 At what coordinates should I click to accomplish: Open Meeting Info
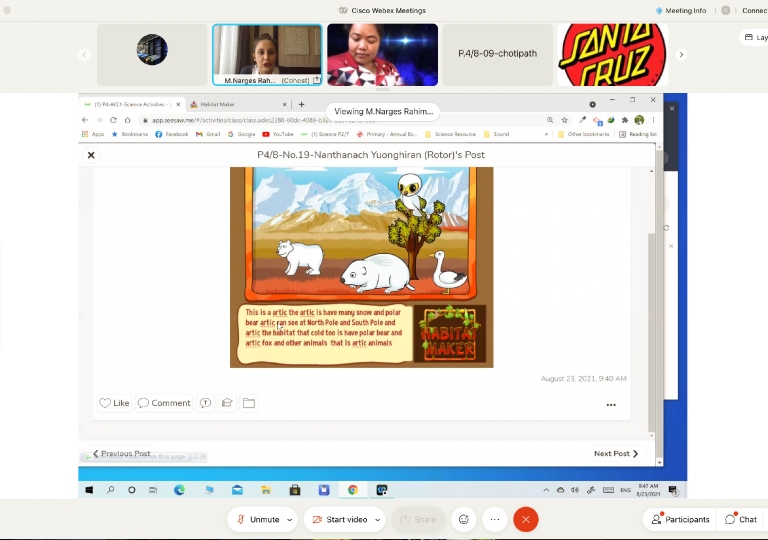coord(681,10)
